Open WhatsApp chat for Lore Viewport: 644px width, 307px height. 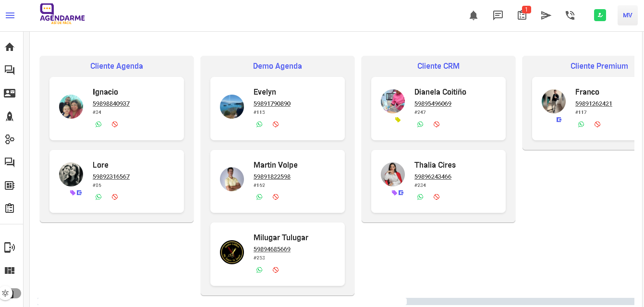(x=98, y=197)
